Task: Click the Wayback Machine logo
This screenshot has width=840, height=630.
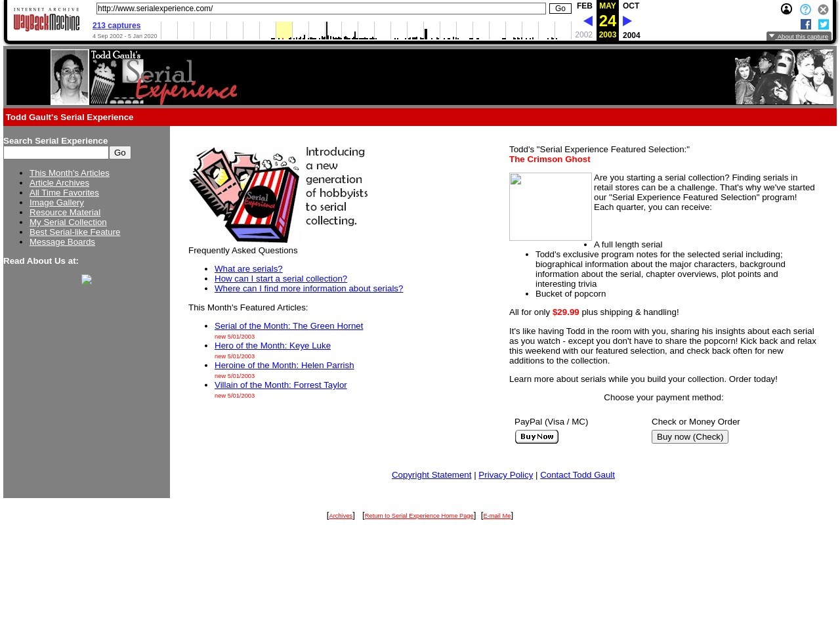Action: [x=46, y=20]
